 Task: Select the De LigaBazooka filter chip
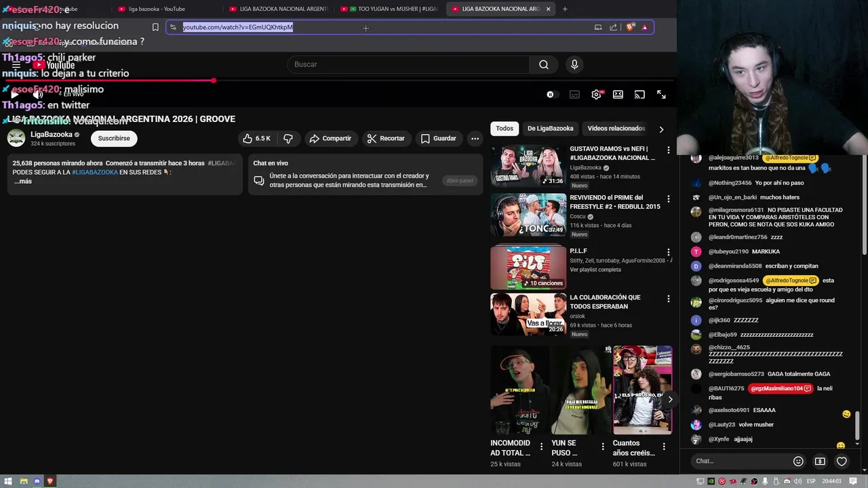tap(550, 128)
